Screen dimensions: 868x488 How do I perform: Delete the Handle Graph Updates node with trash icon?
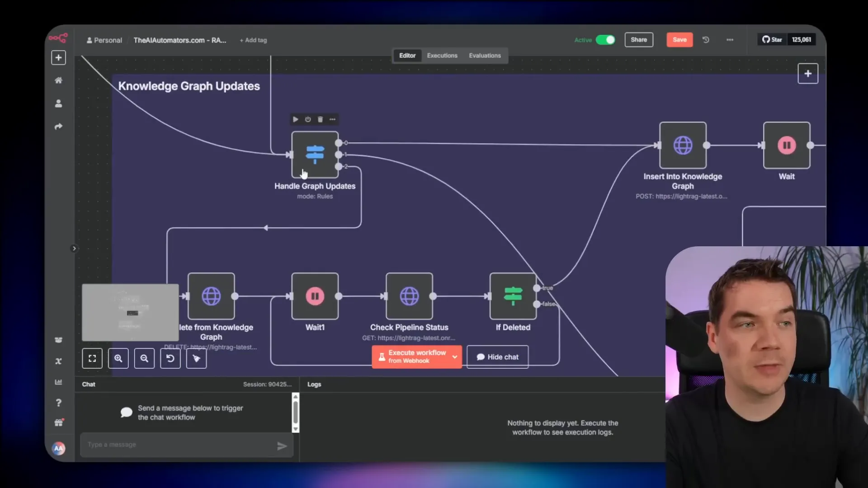click(320, 119)
